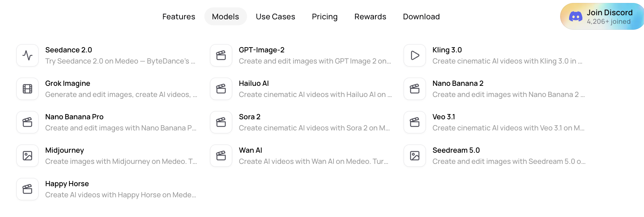Image resolution: width=644 pixels, height=217 pixels.
Task: Open the Features menu
Action: (179, 17)
